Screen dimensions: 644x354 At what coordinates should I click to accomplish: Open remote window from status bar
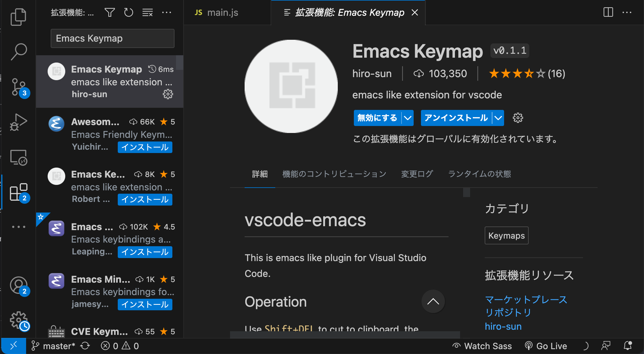coord(13,346)
